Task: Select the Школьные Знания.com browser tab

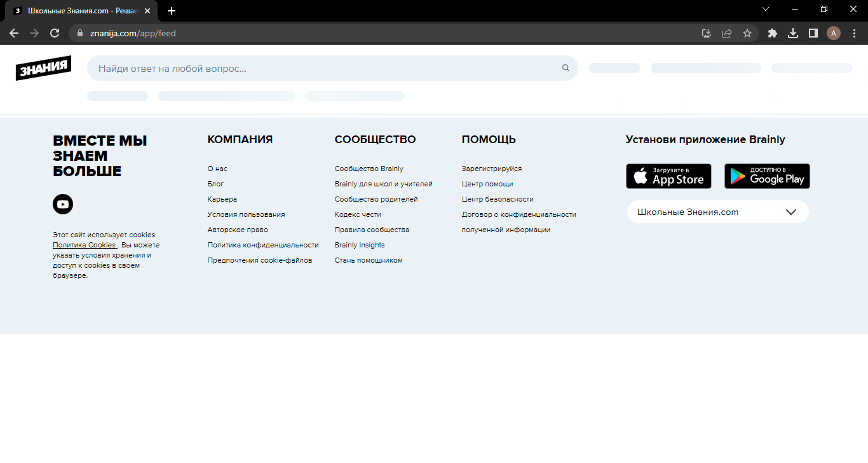Action: point(81,11)
